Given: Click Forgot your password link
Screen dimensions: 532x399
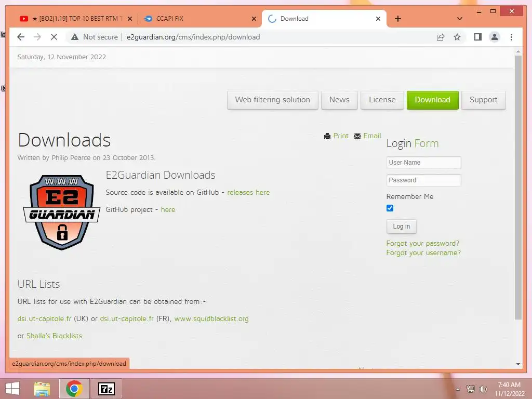Looking at the screenshot, I should point(422,243).
